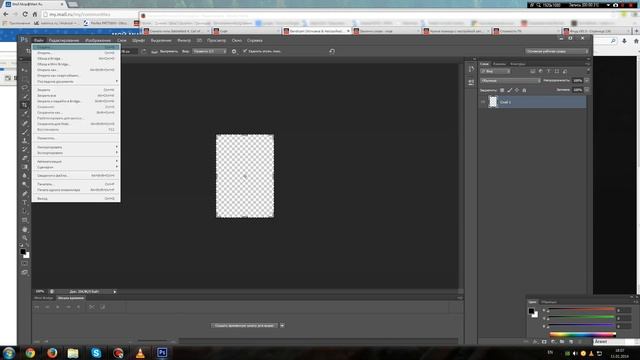
Task: Open the crop view overlay dropdown
Action: pos(209,51)
